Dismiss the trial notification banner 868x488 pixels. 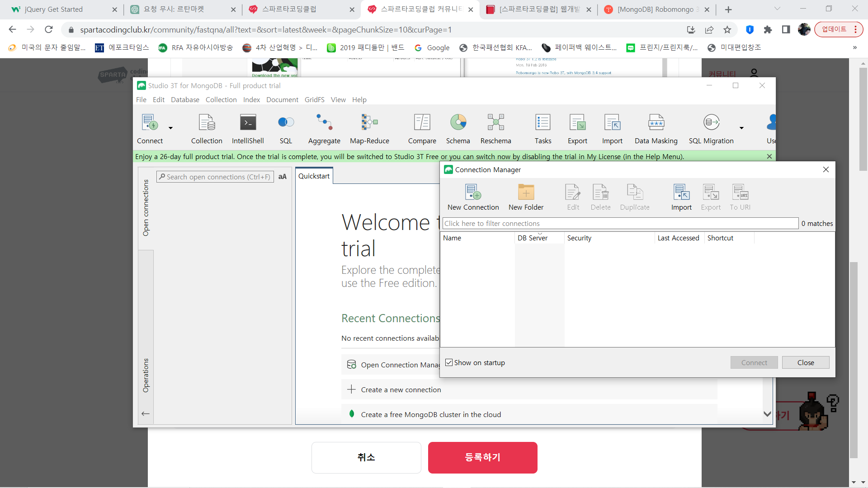[769, 156]
